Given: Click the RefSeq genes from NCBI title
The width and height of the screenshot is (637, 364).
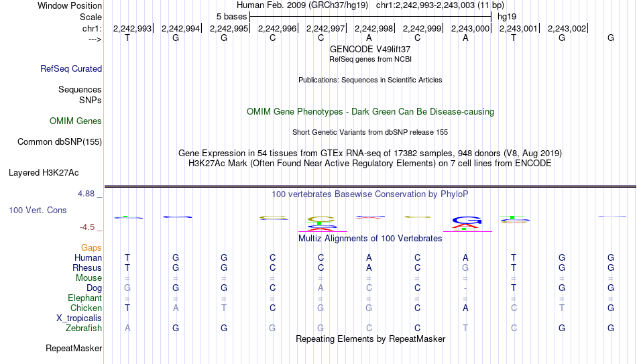Looking at the screenshot, I should click(370, 59).
